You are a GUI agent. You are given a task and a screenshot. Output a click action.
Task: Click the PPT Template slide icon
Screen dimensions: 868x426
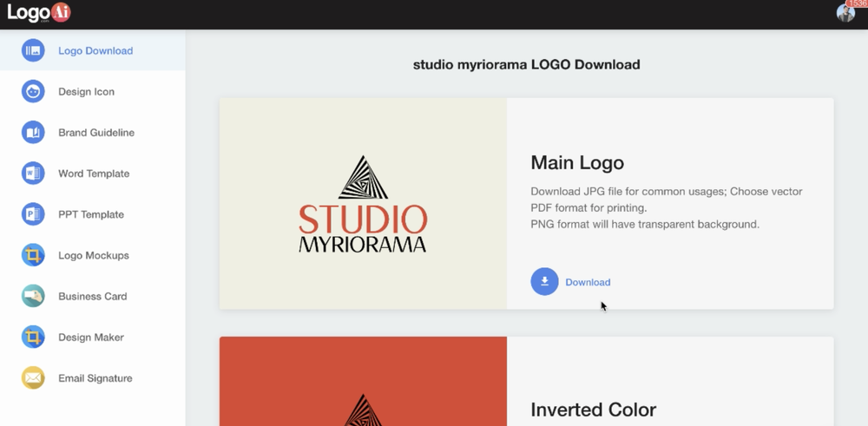click(33, 214)
